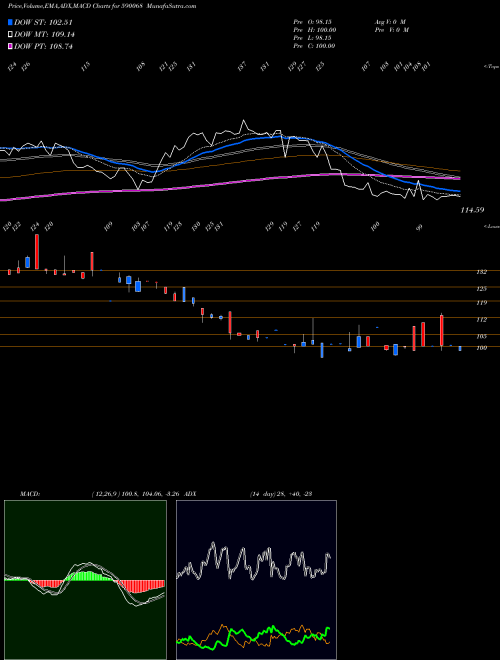Click the 112 price level label

pos(481,320)
